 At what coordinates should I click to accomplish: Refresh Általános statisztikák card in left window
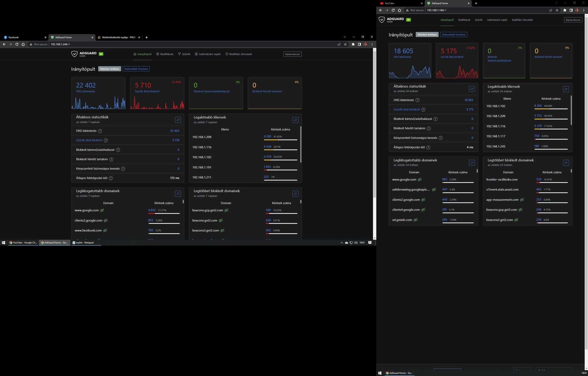[x=178, y=120]
